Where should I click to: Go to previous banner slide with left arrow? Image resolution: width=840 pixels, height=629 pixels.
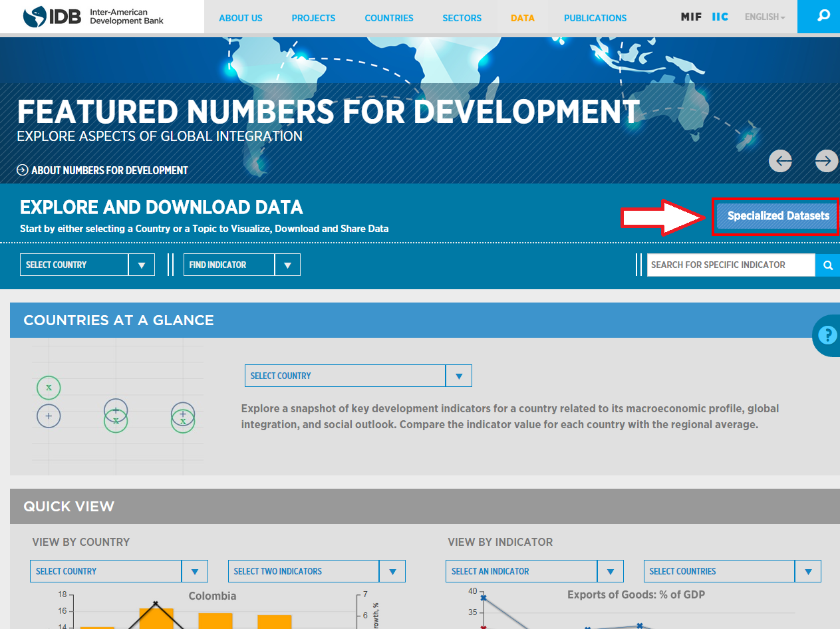click(x=780, y=161)
